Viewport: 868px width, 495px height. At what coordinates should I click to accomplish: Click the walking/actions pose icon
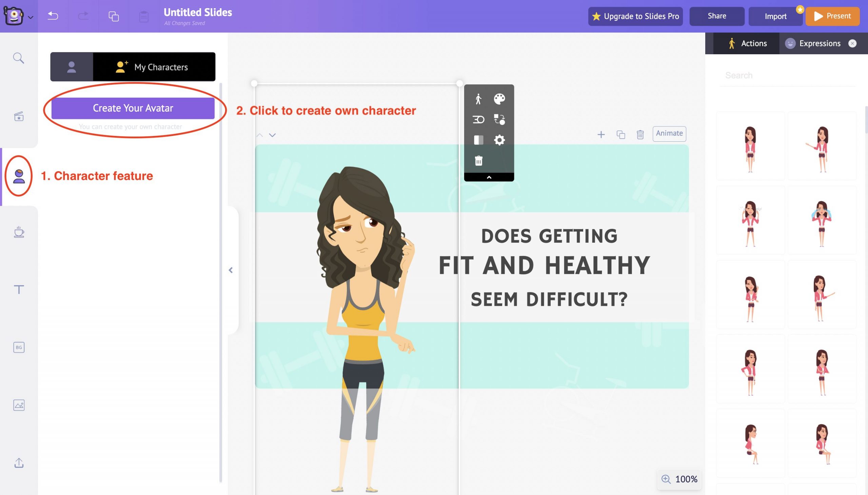(478, 98)
